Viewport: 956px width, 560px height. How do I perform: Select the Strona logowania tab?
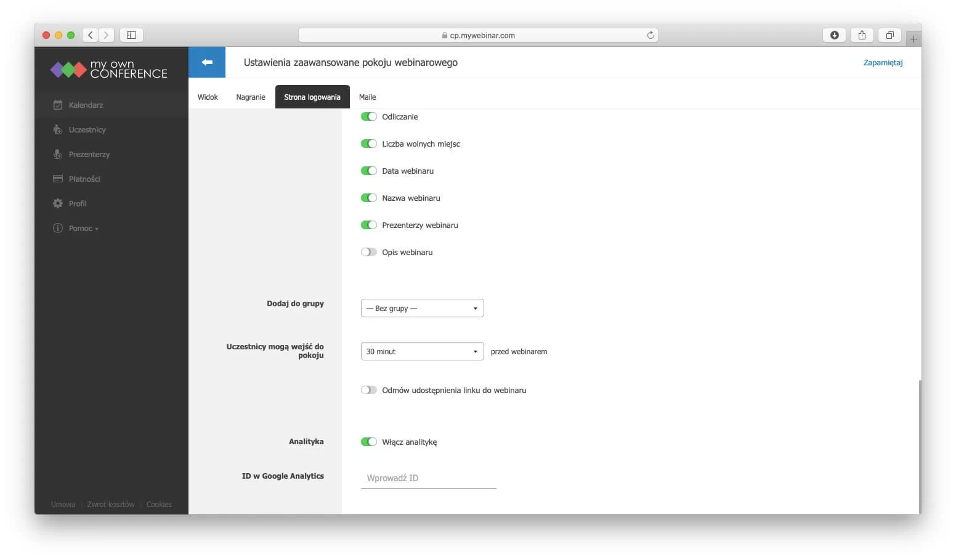coord(312,97)
